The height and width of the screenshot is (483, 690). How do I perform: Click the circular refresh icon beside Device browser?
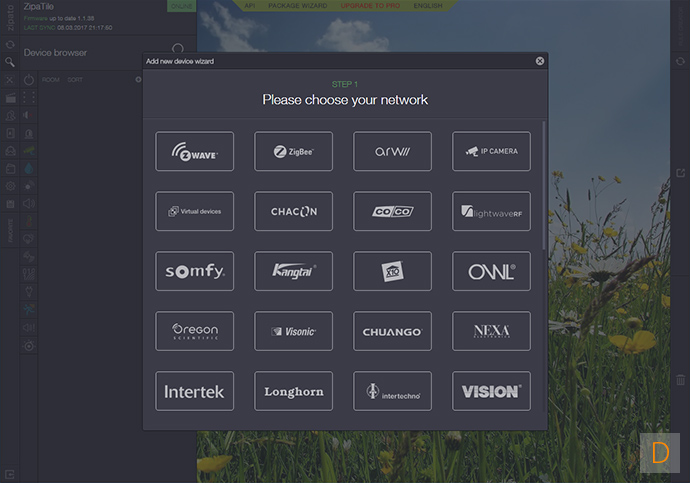[178, 48]
